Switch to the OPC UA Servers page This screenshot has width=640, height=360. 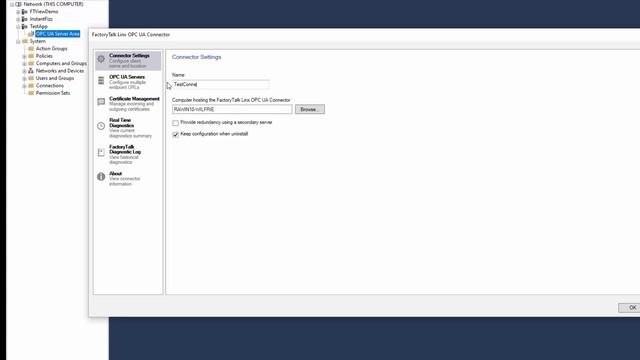pos(128,82)
